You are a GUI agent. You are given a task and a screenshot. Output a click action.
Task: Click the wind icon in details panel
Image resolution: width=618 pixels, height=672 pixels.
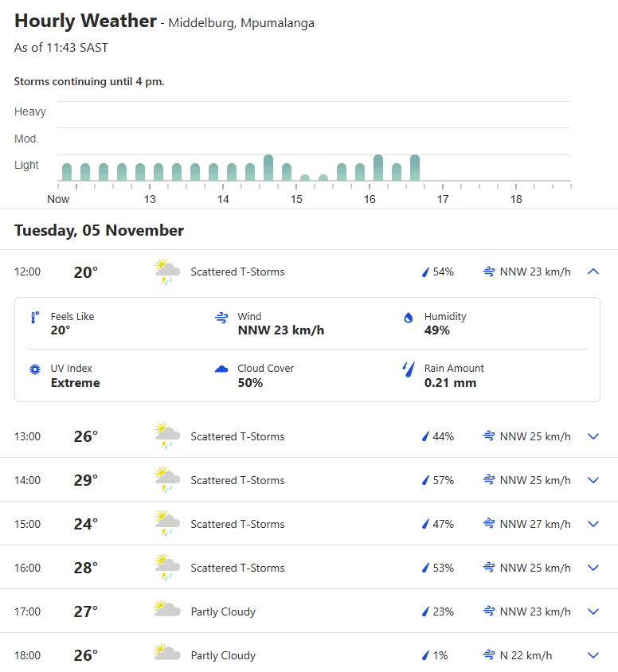pyautogui.click(x=221, y=317)
